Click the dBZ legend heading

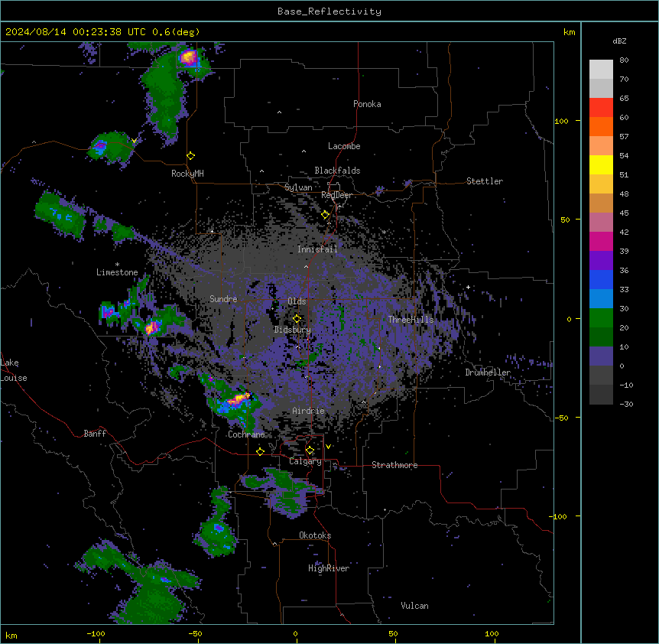tap(619, 41)
